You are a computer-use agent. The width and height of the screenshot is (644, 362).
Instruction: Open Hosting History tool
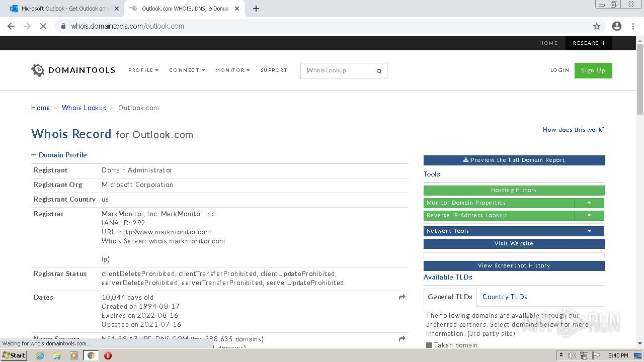(514, 190)
